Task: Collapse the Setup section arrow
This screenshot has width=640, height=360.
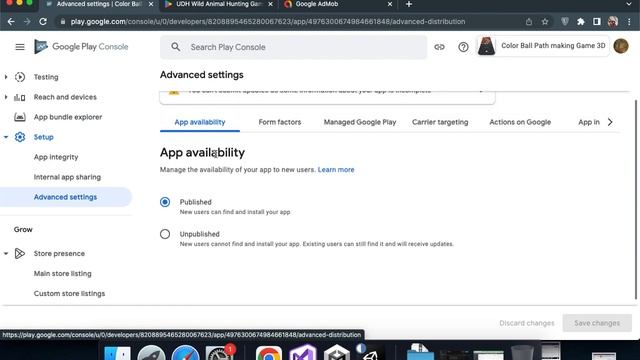Action: 6,137
